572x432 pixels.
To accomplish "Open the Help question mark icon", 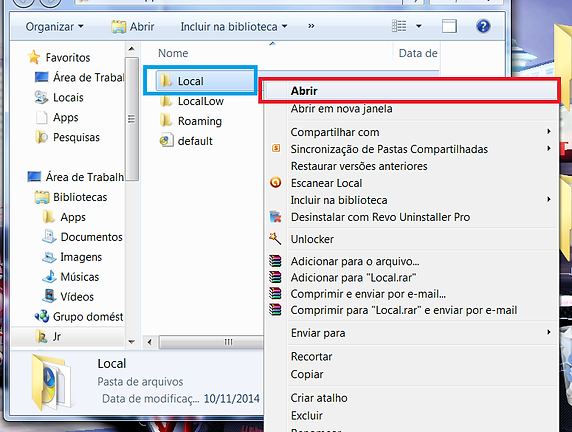I will click(x=483, y=26).
